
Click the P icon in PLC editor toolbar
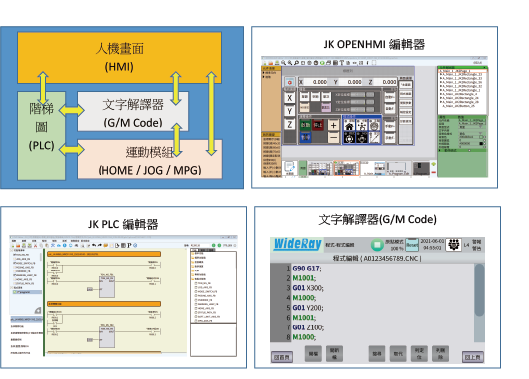coord(129,245)
